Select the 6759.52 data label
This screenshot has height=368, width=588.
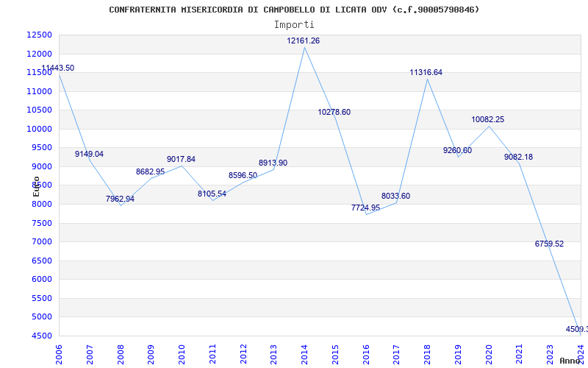549,244
